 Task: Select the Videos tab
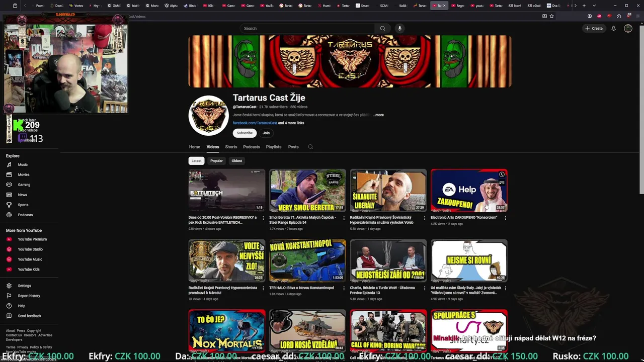(213, 147)
